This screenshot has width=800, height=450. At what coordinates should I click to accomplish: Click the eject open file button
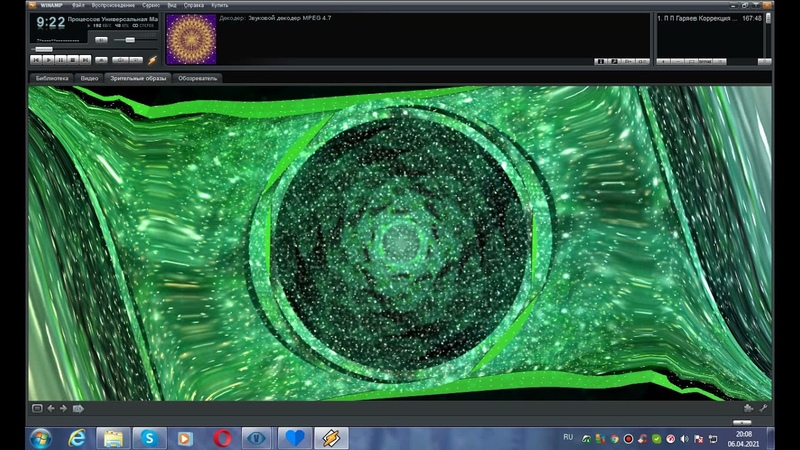coord(101,60)
